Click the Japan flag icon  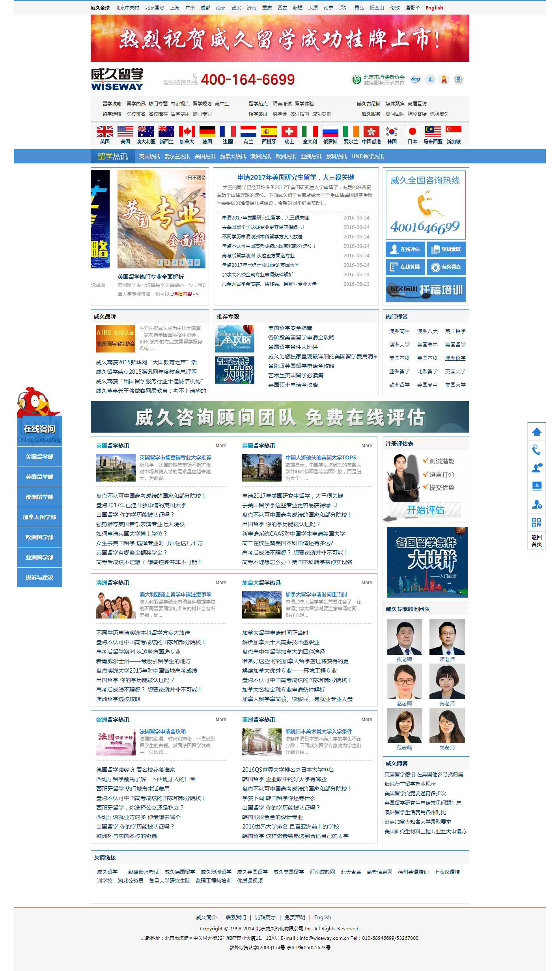pos(412,131)
